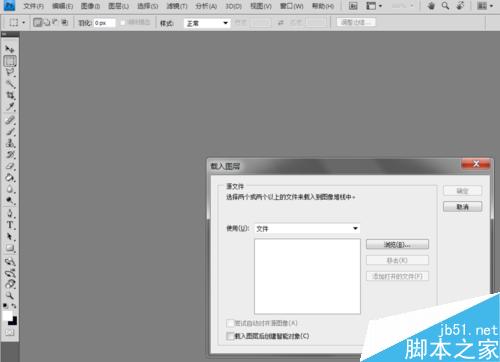This screenshot has width=500, height=362.
Task: Click 取消 to cancel the dialog
Action: pos(462,207)
